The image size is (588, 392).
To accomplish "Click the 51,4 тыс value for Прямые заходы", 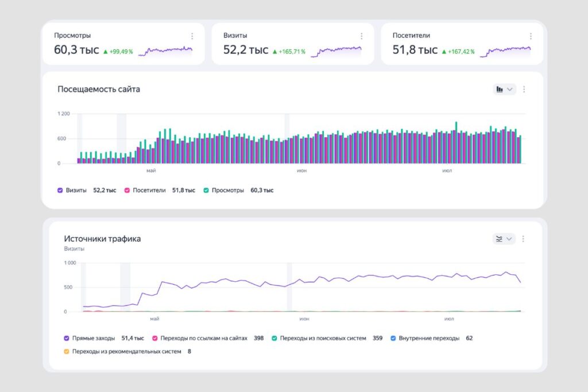I will (133, 338).
